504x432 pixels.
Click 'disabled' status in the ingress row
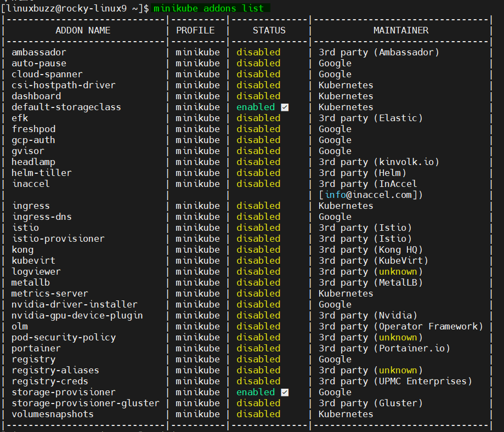pos(258,206)
